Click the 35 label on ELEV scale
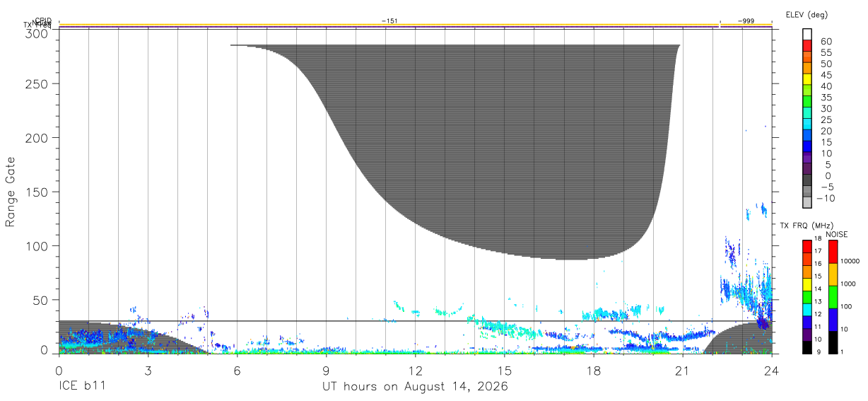 coord(826,98)
